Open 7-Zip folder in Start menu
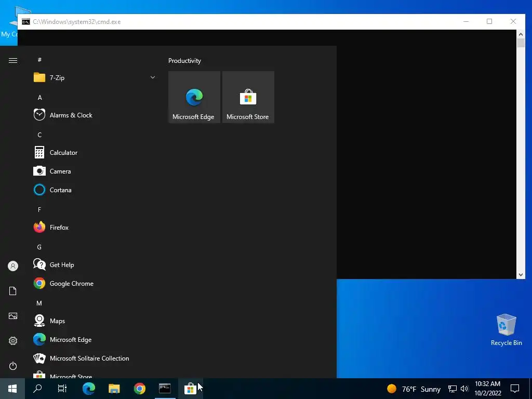 point(95,78)
